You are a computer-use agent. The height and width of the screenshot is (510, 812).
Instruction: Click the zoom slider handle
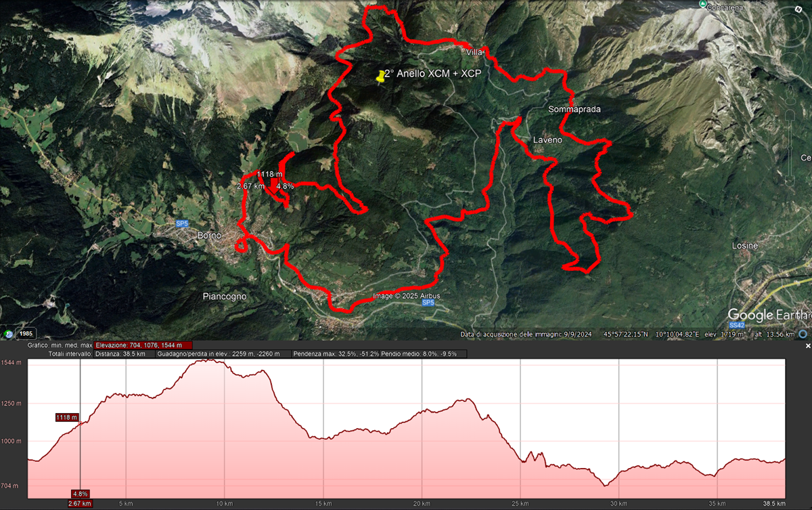pyautogui.click(x=790, y=148)
